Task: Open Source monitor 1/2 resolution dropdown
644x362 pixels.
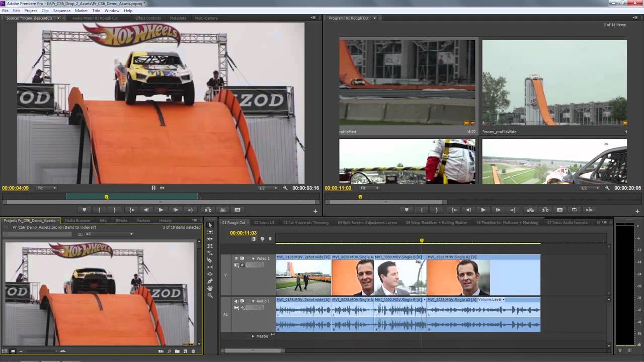Action: tap(268, 188)
